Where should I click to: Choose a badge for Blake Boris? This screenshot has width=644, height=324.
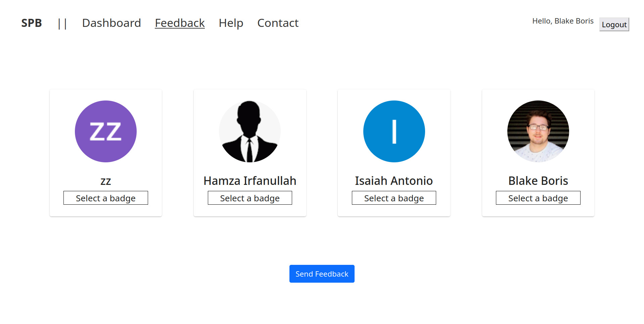tap(538, 198)
